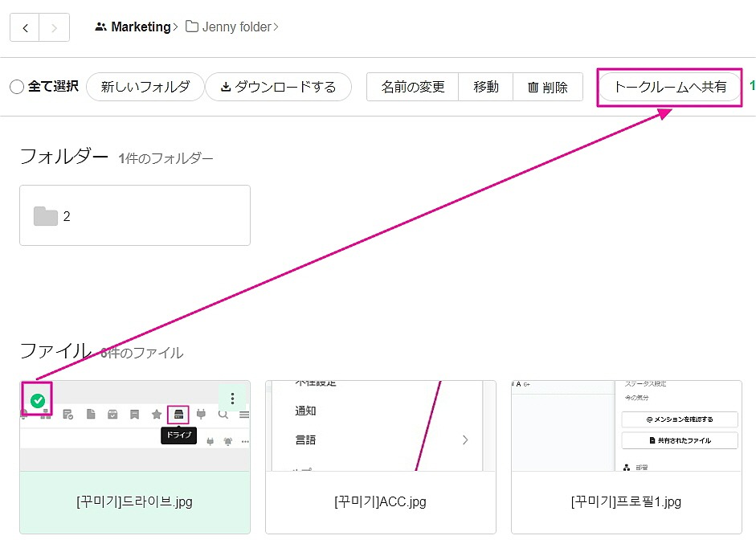Click the Marketing team people icon
This screenshot has height=548, width=756.
pyautogui.click(x=100, y=27)
